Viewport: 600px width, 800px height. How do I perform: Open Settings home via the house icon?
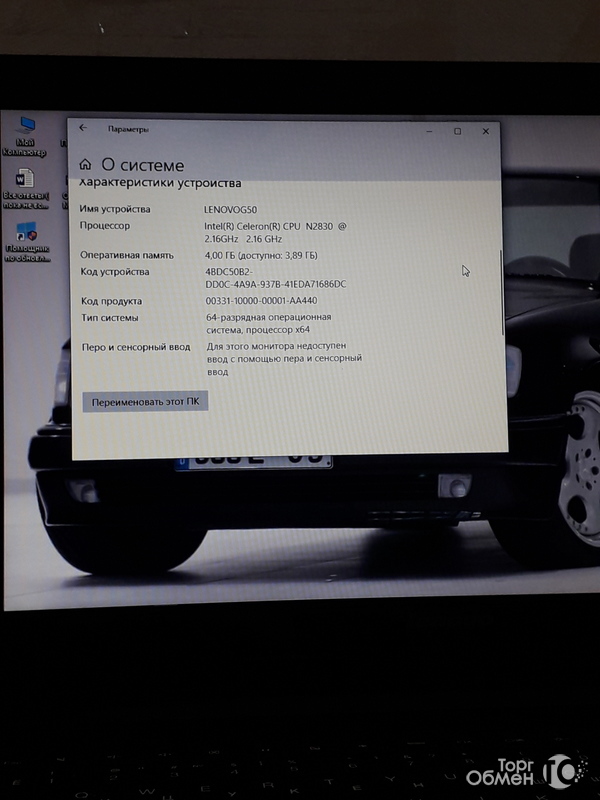(x=86, y=164)
